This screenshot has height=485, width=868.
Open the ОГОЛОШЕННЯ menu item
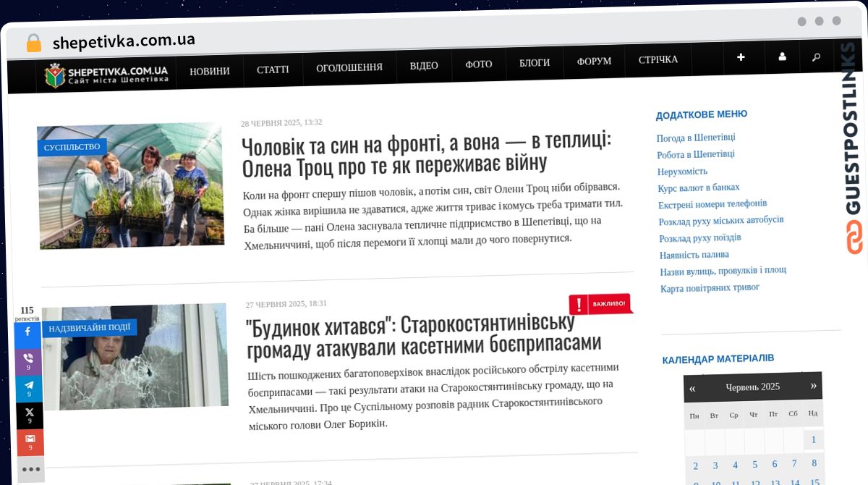tap(349, 67)
